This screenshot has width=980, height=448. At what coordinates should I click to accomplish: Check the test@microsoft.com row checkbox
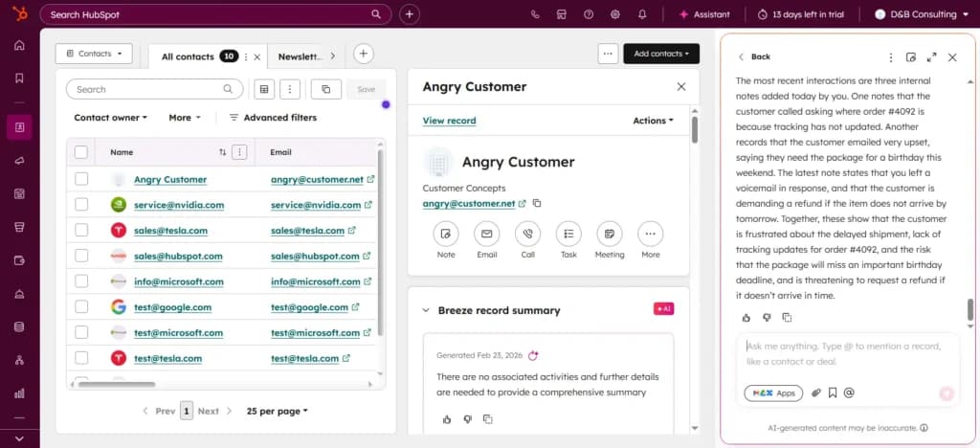pyautogui.click(x=81, y=332)
